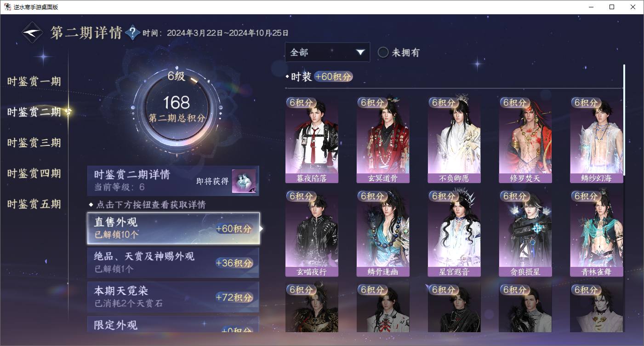644x346 pixels.
Task: Click the dropdown arrow next to 全部
Action: 360,52
